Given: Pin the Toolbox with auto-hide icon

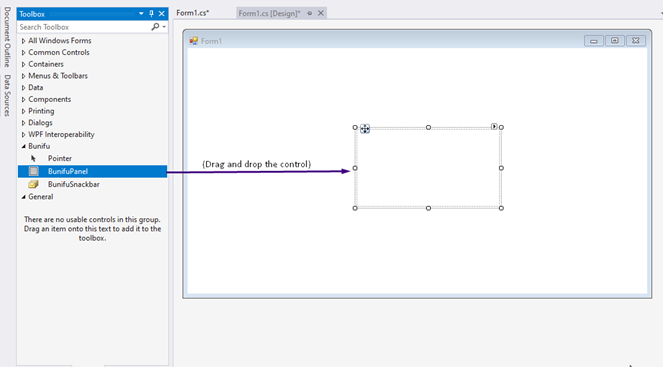Looking at the screenshot, I should click(151, 14).
